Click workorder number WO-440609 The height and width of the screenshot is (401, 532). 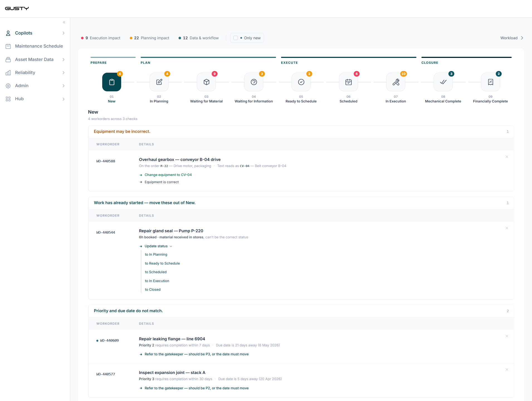109,341
